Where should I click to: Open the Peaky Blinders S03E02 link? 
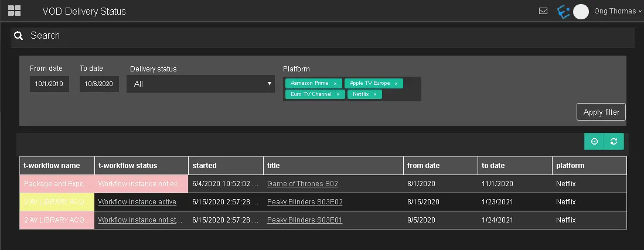(x=305, y=202)
